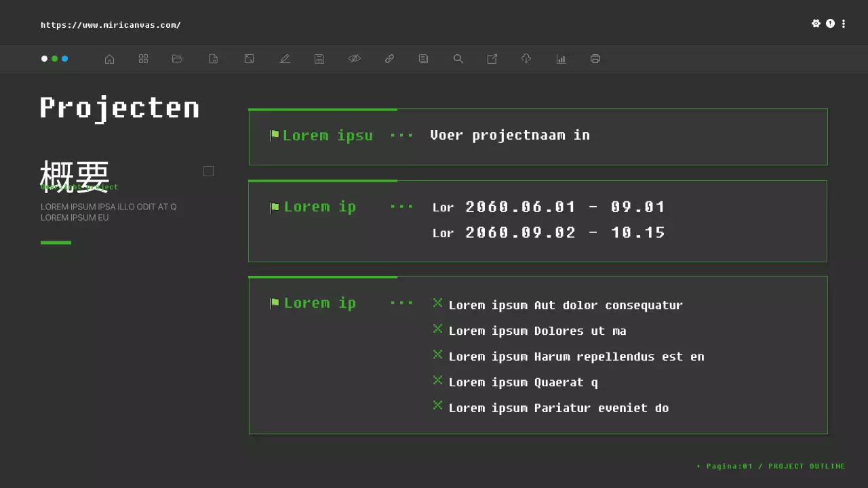The width and height of the screenshot is (868, 488).
Task: Select the Home icon in the toolbar
Action: (109, 59)
